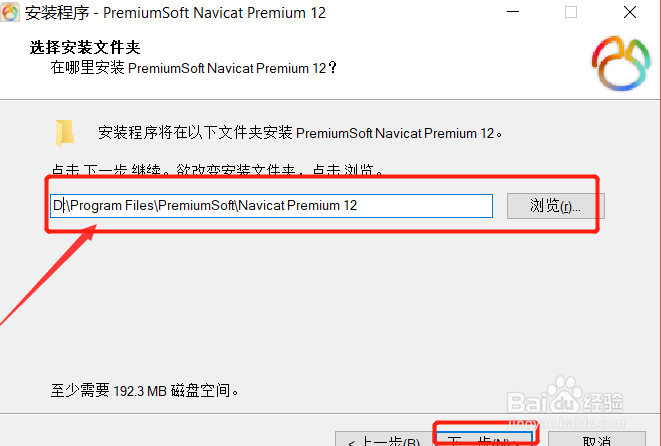Click inside the install folder path field
Screen dimensions: 661x446
point(271,206)
